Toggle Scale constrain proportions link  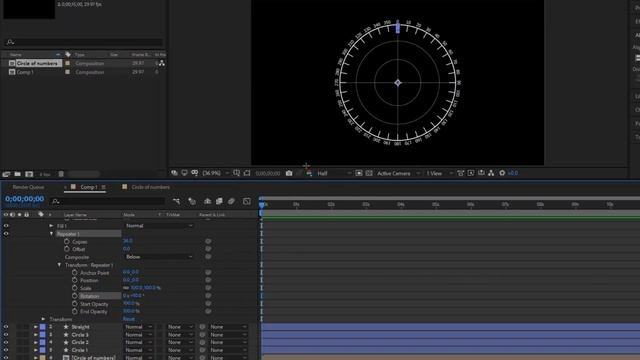click(126, 288)
